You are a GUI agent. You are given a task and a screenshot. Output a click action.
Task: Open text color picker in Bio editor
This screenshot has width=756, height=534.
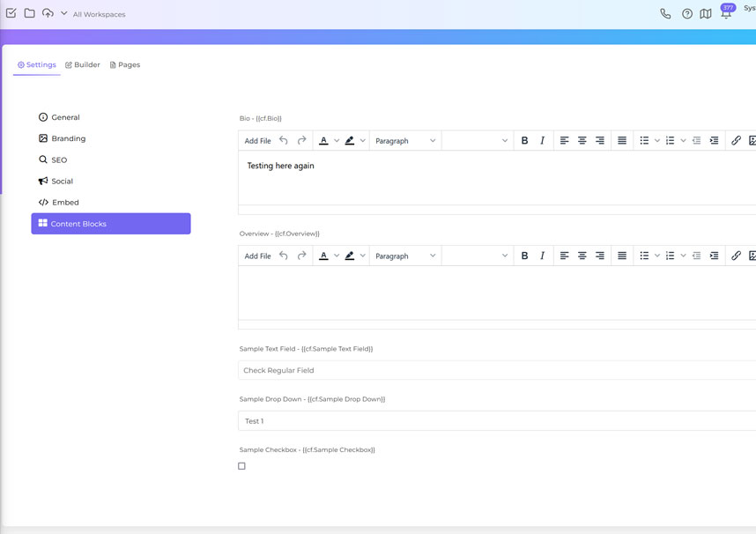click(x=324, y=141)
